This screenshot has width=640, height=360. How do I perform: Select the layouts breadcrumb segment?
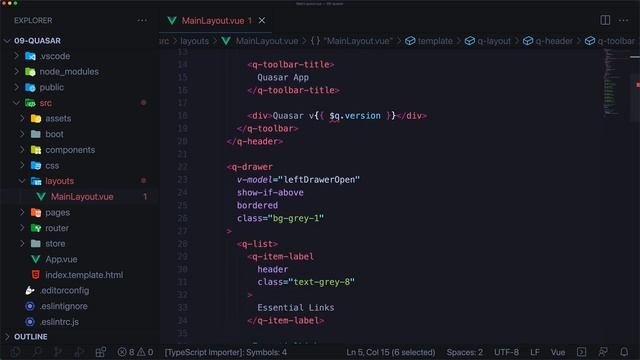194,41
